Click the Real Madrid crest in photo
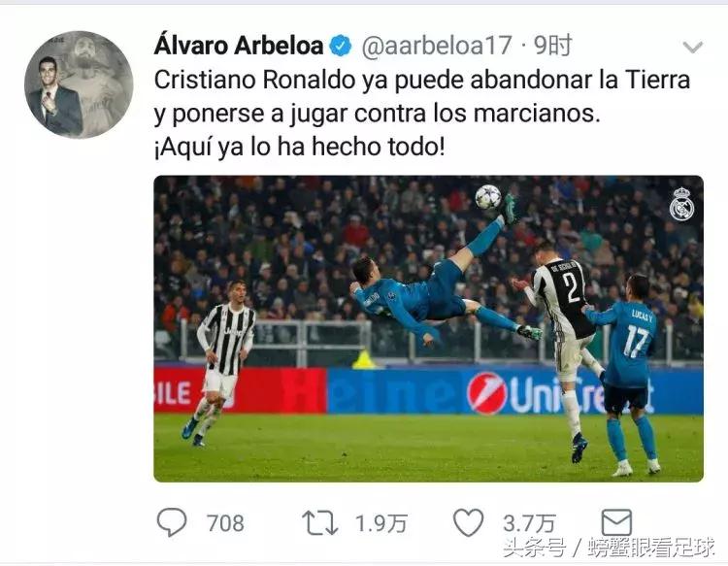The height and width of the screenshot is (566, 728). [x=681, y=204]
